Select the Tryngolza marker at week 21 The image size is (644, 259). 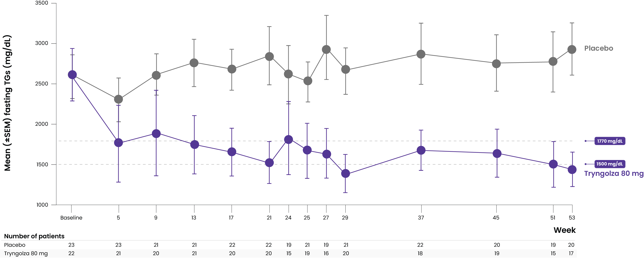[269, 163]
